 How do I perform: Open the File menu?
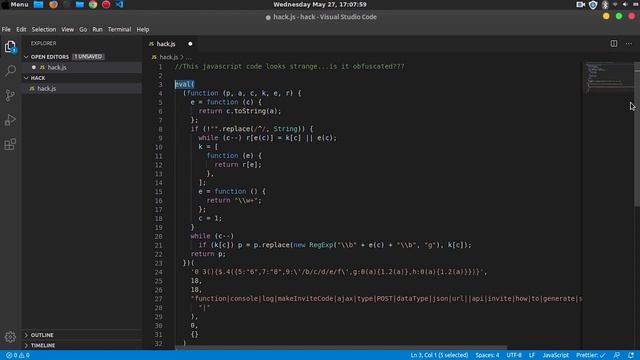point(6,29)
